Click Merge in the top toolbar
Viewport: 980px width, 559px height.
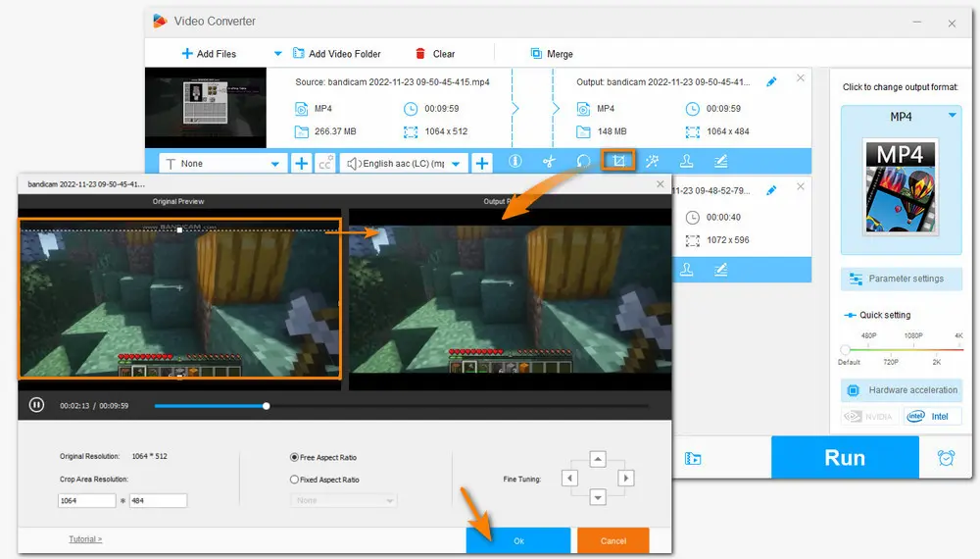tap(552, 54)
